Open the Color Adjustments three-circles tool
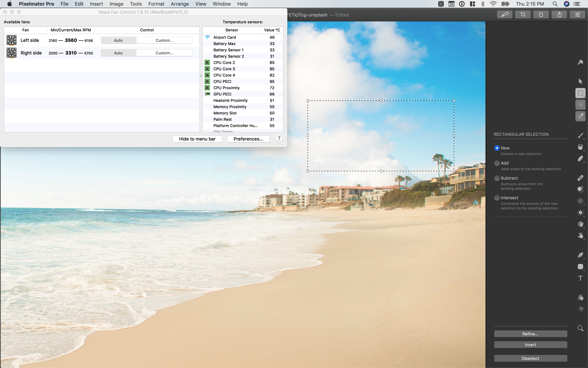The width and height of the screenshot is (588, 368). pyautogui.click(x=580, y=297)
